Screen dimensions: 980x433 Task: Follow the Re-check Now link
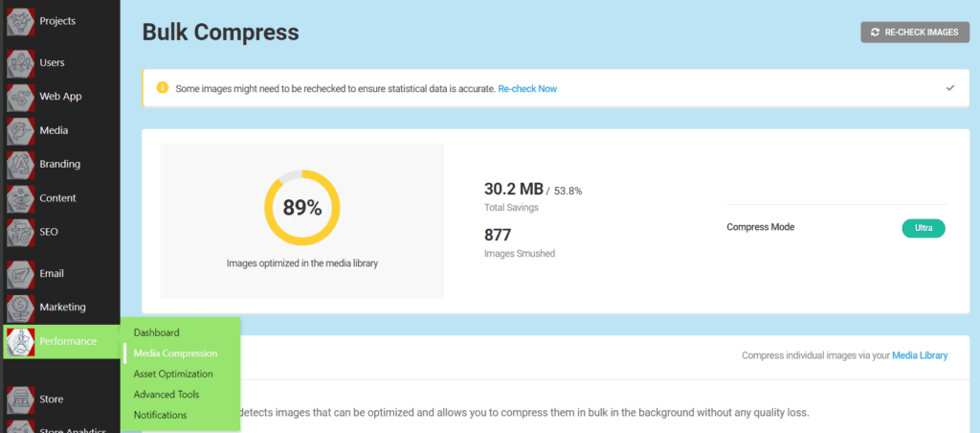(x=527, y=89)
